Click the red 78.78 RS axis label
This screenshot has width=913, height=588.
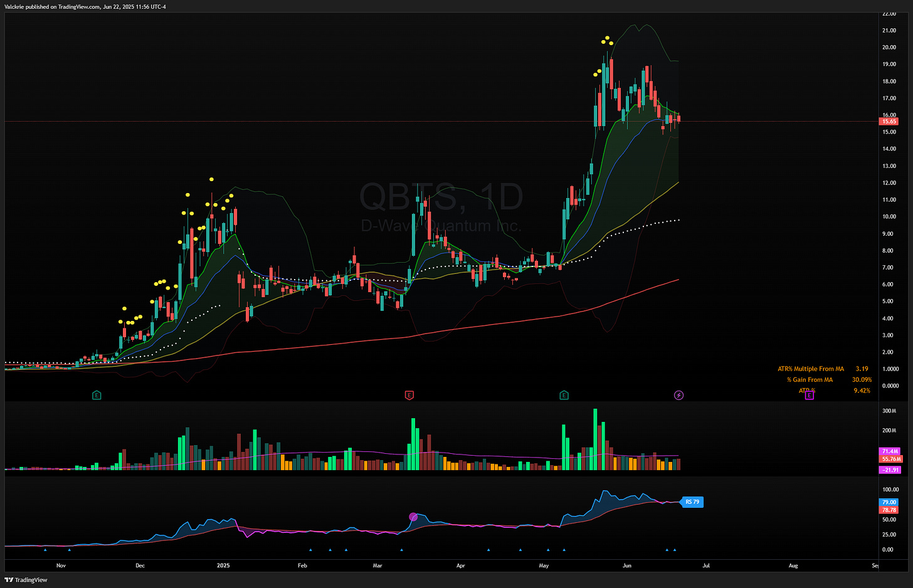pos(889,510)
